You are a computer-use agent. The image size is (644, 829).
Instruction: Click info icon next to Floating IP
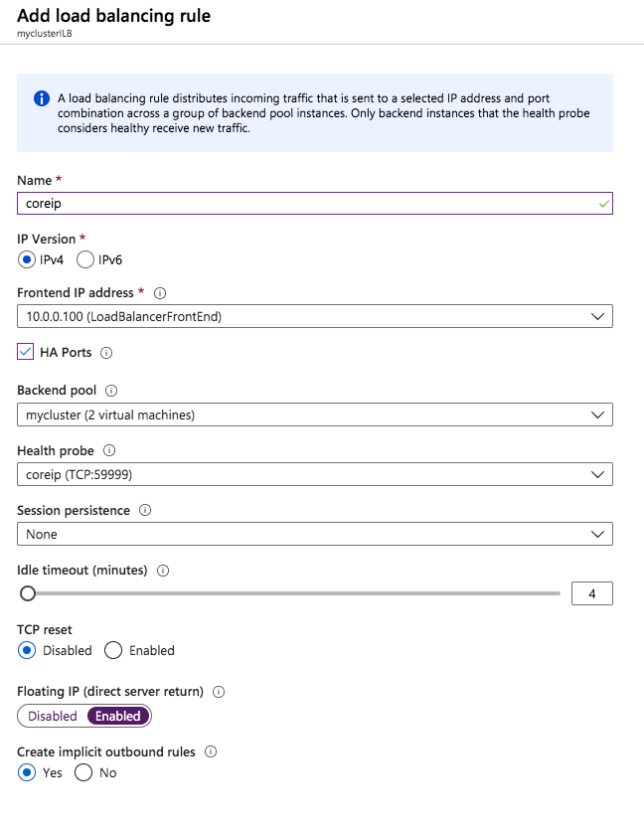(x=219, y=691)
